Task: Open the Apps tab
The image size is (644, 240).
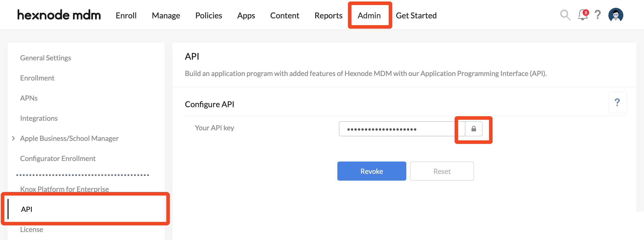Action: [x=246, y=16]
